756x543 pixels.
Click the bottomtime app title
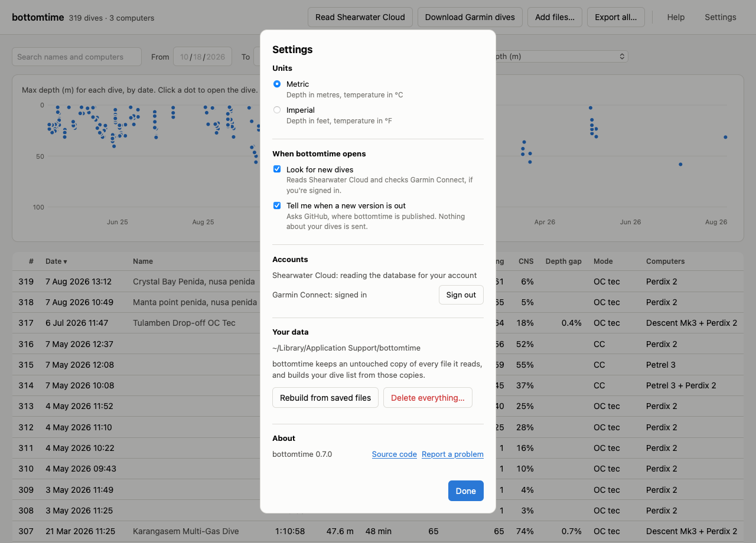[38, 17]
